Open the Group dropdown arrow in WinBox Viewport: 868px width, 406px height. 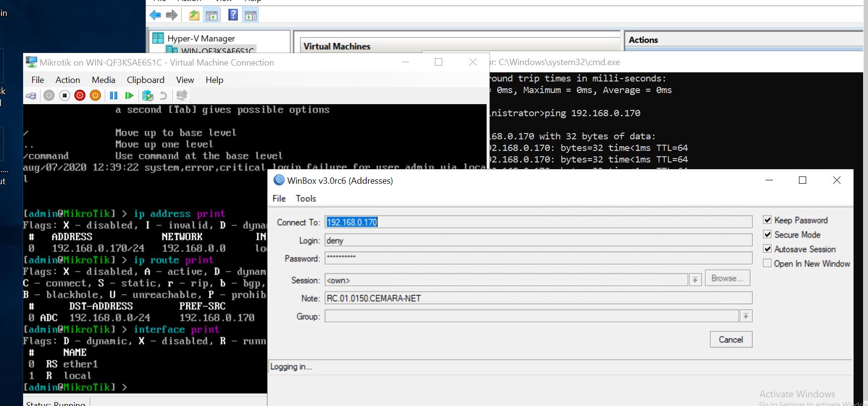[746, 316]
